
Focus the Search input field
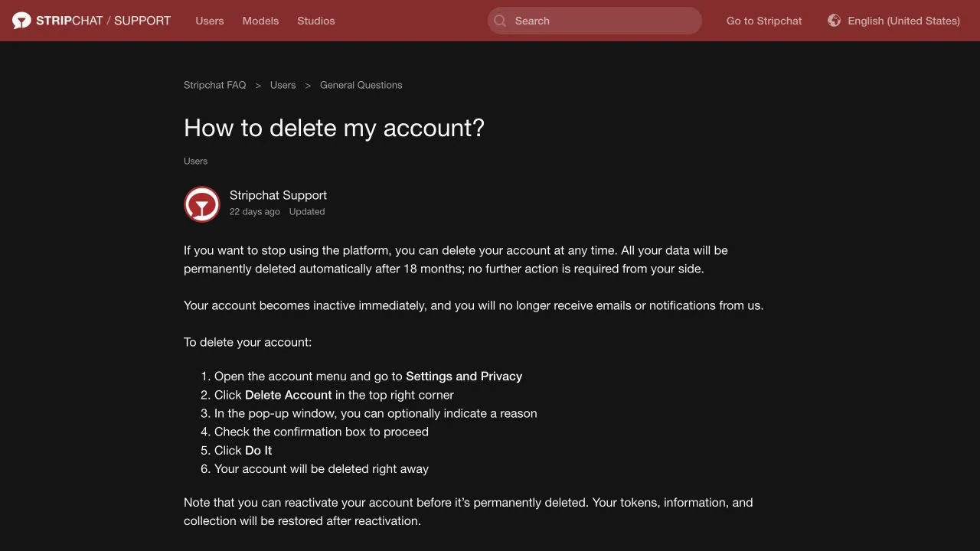coord(595,21)
